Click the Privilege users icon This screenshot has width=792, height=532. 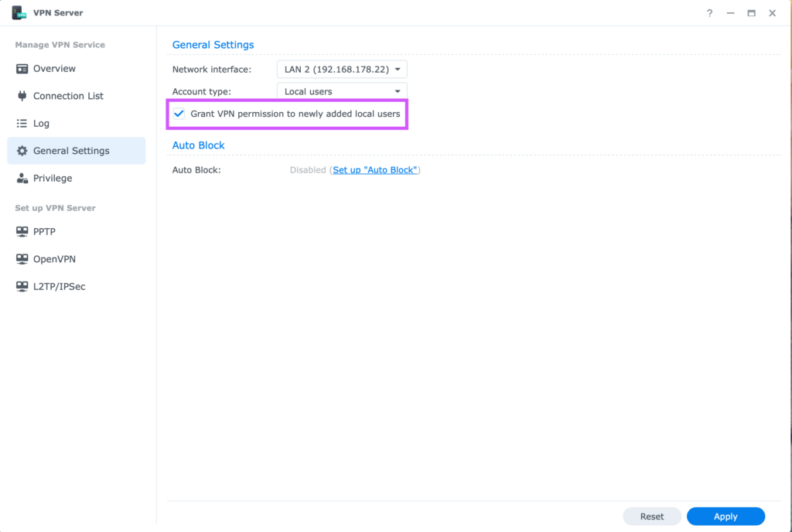coord(22,178)
